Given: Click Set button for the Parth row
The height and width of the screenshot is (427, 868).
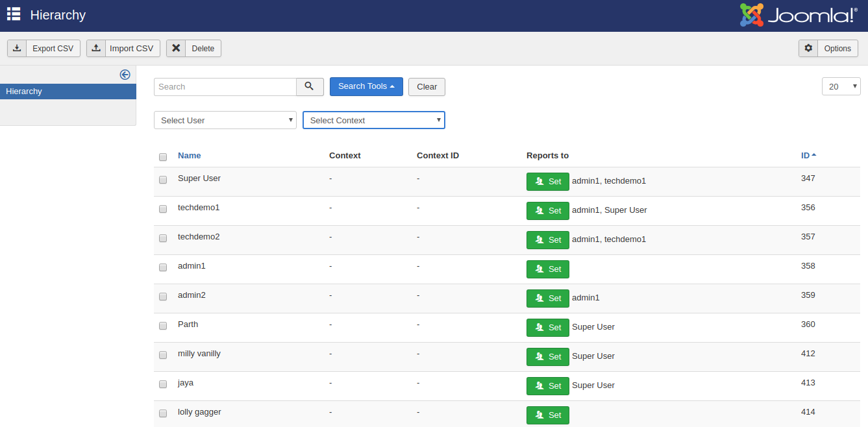Looking at the screenshot, I should click(547, 327).
